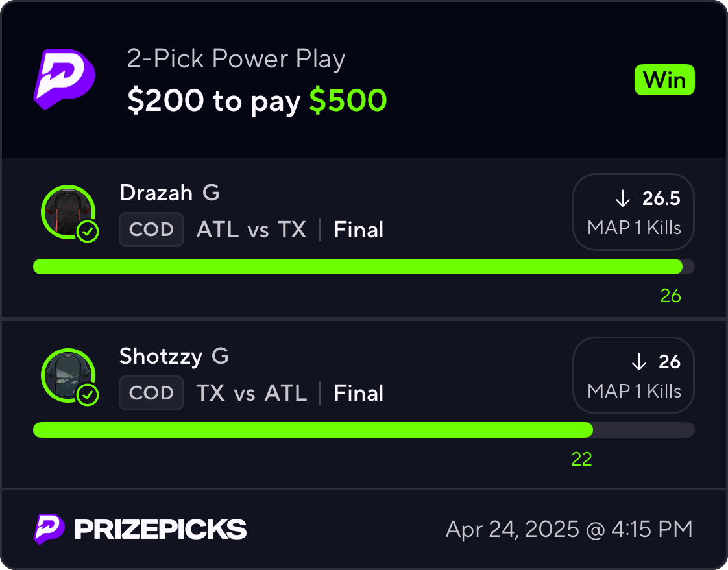728x570 pixels.
Task: Click the green Win badge
Action: (664, 80)
